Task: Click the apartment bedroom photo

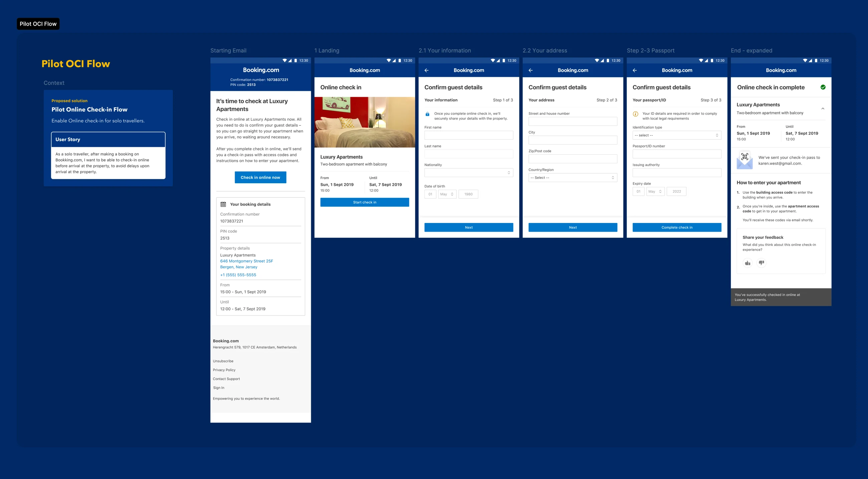Action: (365, 122)
